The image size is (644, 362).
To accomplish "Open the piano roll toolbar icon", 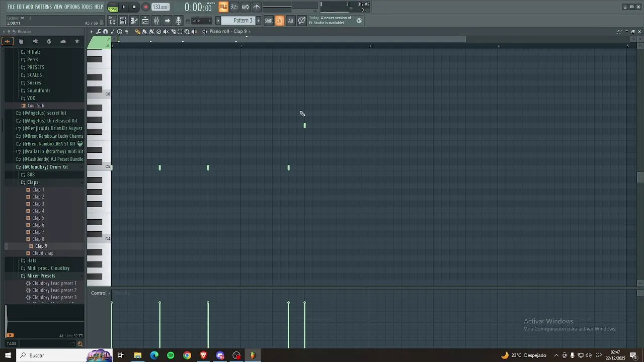I will tap(134, 21).
